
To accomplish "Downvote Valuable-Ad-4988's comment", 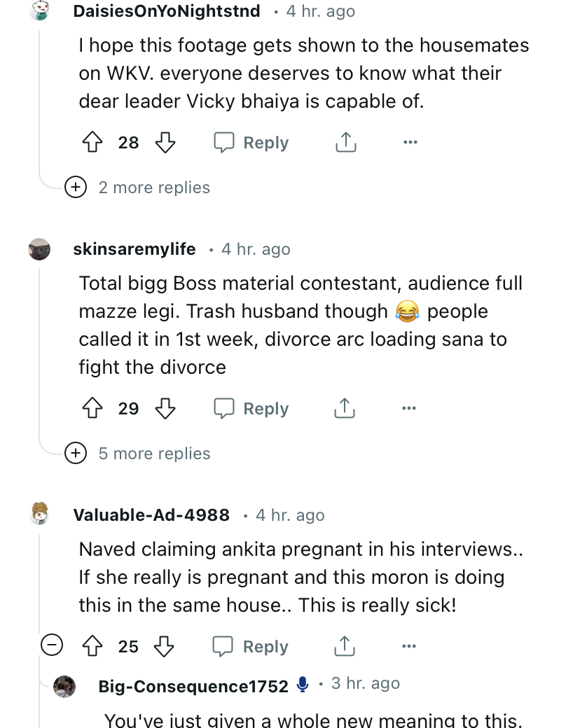I will click(x=165, y=647).
